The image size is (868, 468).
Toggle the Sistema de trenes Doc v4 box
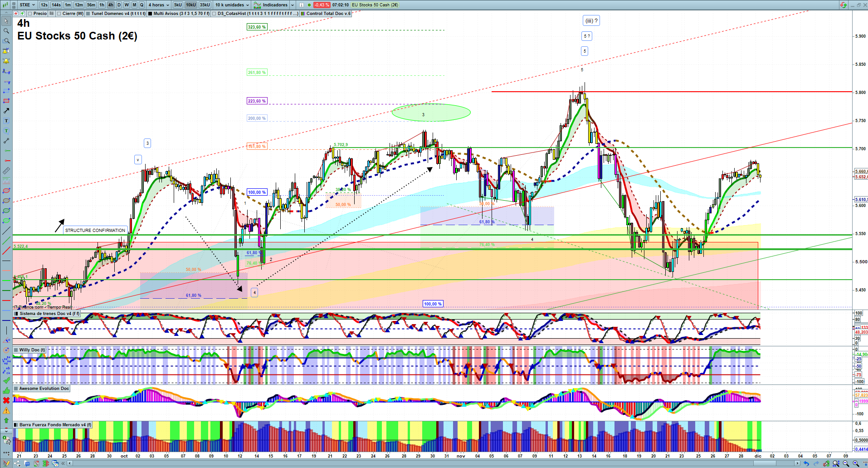[x=16, y=314]
